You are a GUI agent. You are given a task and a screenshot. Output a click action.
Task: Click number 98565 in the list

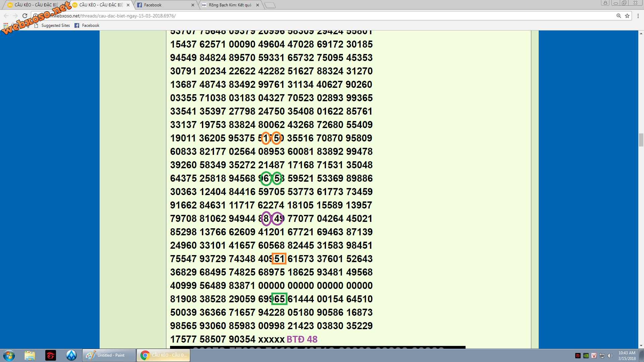(183, 326)
